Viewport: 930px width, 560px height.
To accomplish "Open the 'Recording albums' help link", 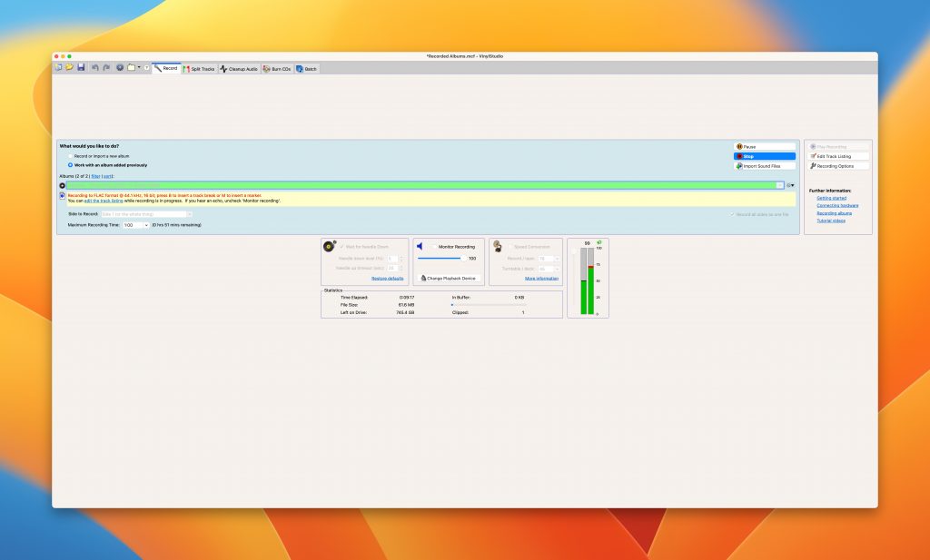I will click(x=834, y=213).
